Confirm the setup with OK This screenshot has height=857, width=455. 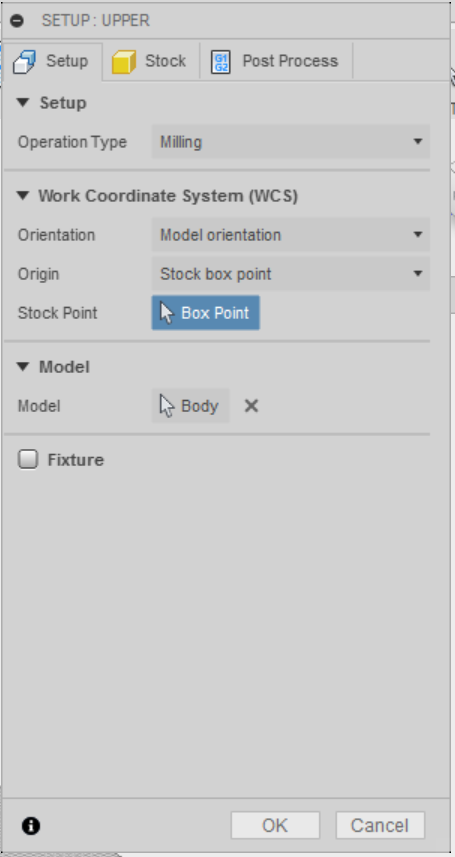pyautogui.click(x=275, y=825)
